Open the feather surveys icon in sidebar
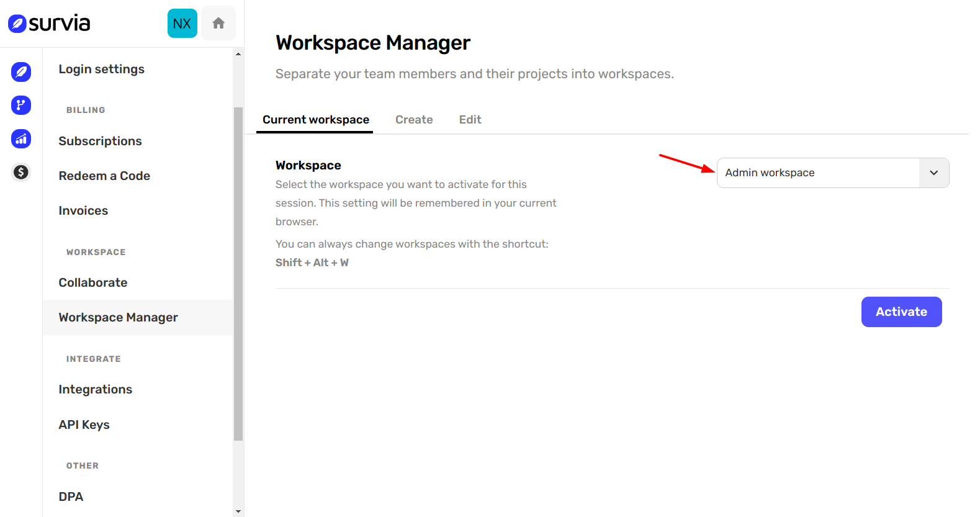980x517 pixels. click(x=21, y=72)
